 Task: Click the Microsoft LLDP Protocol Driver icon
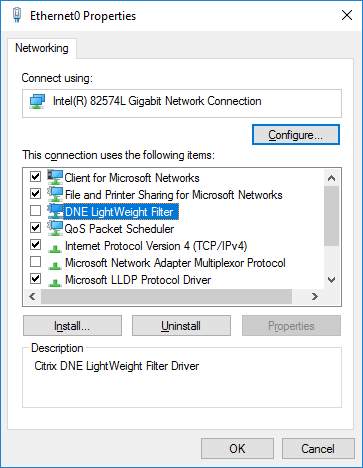pyautogui.click(x=55, y=282)
